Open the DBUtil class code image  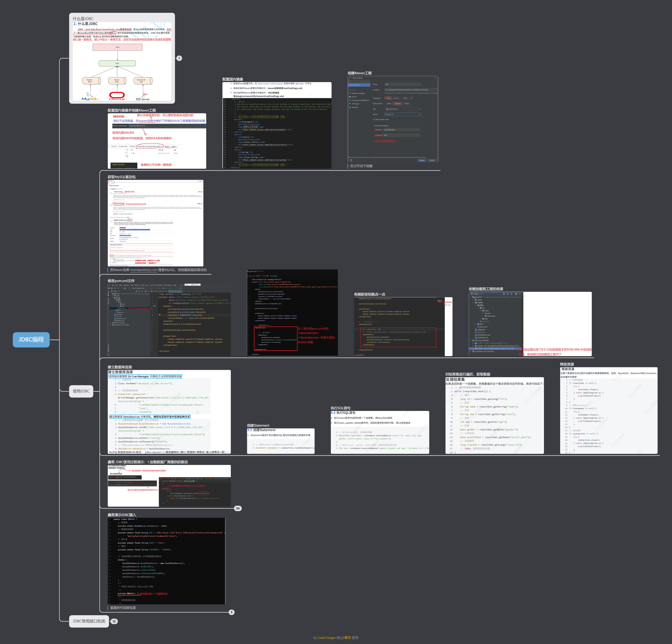point(167,561)
